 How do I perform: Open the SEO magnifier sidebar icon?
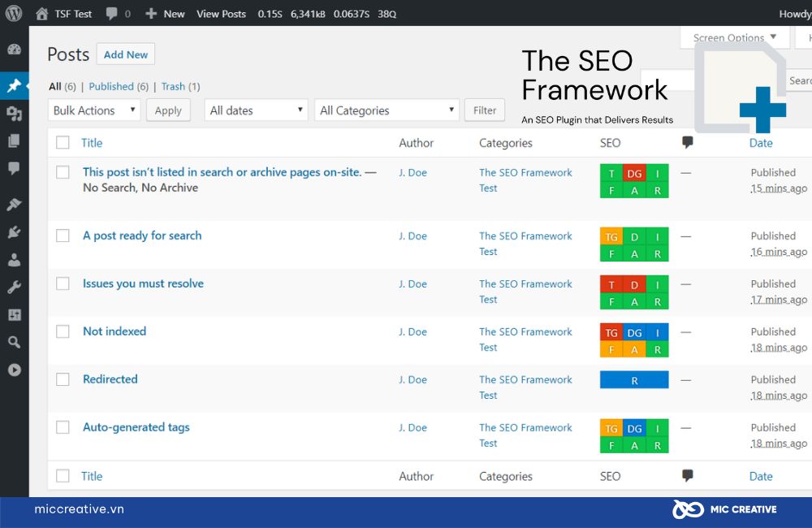point(14,342)
